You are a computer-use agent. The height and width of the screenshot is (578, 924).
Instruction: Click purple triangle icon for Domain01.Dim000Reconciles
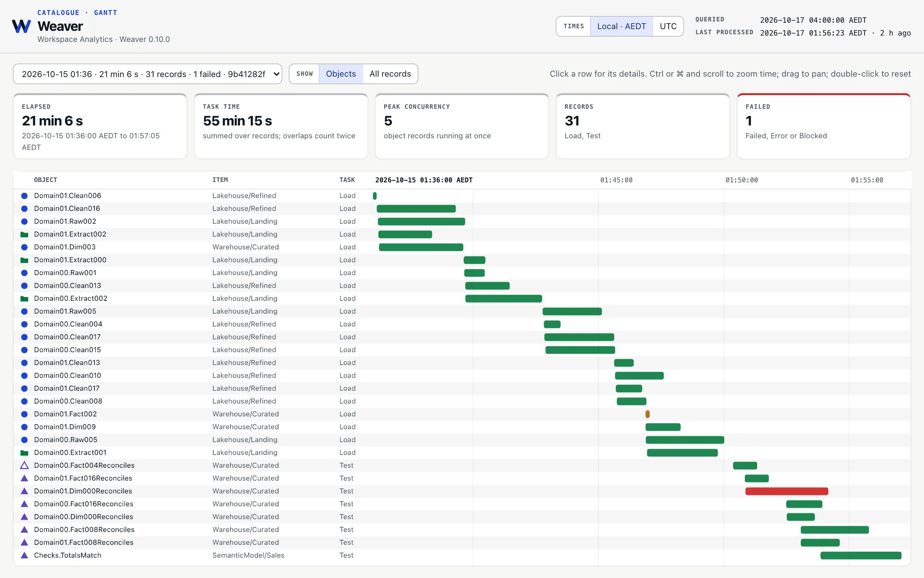pyautogui.click(x=24, y=491)
